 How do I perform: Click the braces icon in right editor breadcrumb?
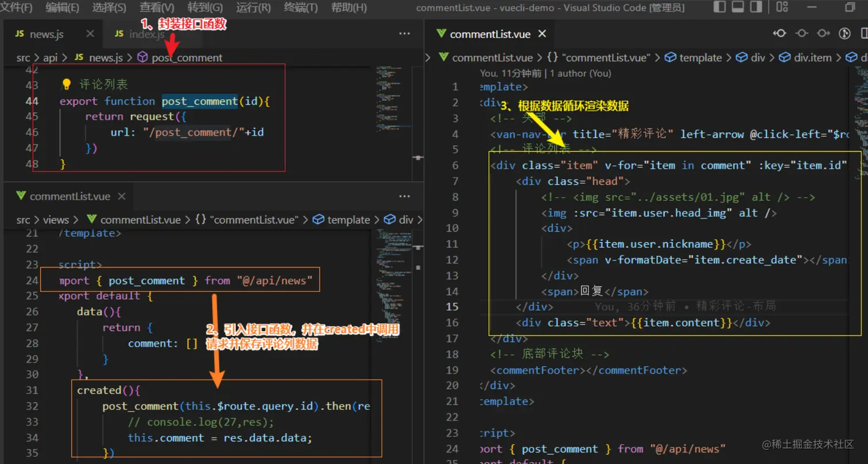[553, 57]
